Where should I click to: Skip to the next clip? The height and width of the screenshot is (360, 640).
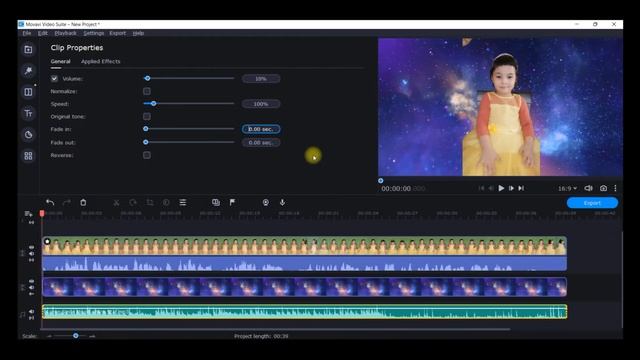pyautogui.click(x=521, y=188)
